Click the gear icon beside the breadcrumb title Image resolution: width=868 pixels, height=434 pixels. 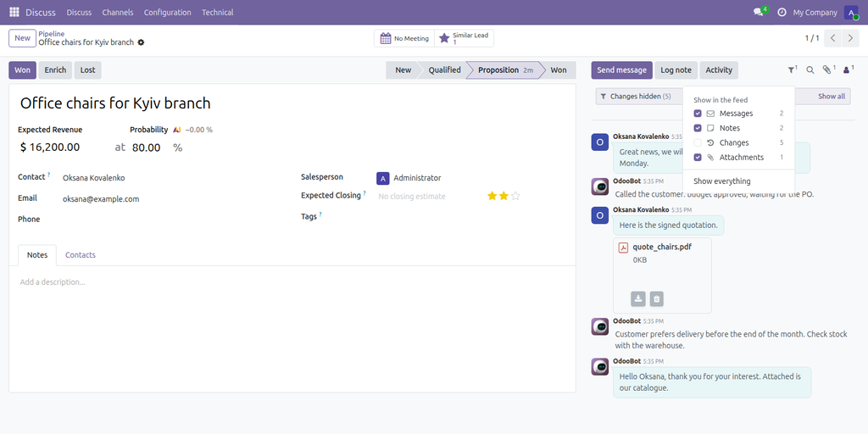[x=141, y=42]
